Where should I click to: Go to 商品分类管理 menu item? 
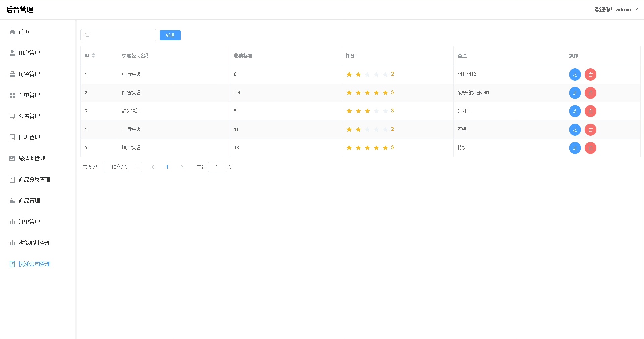(34, 180)
